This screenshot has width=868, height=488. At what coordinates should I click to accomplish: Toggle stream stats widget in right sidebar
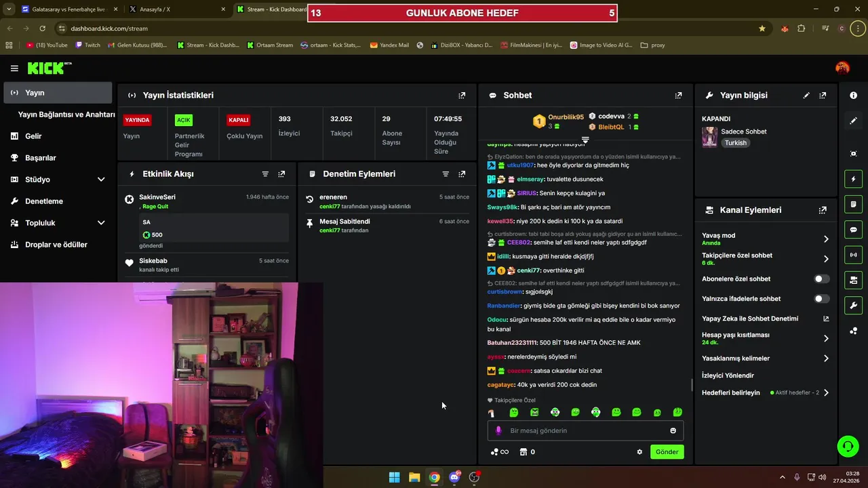pyautogui.click(x=853, y=255)
